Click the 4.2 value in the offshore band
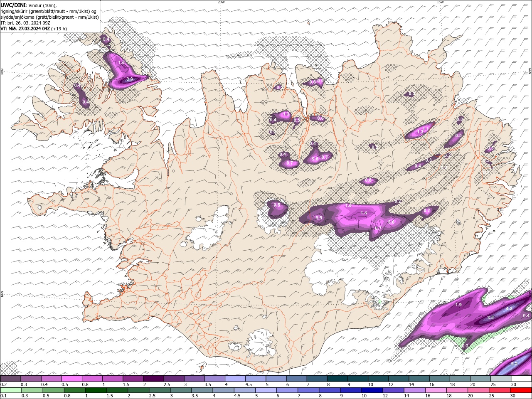532x399 pixels. (x=509, y=308)
